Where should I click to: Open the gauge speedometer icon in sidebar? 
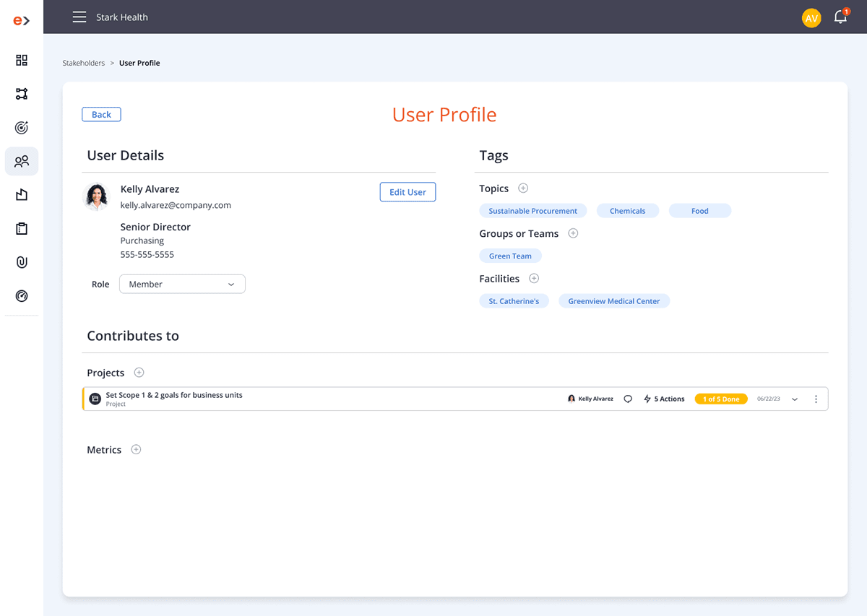(22, 296)
